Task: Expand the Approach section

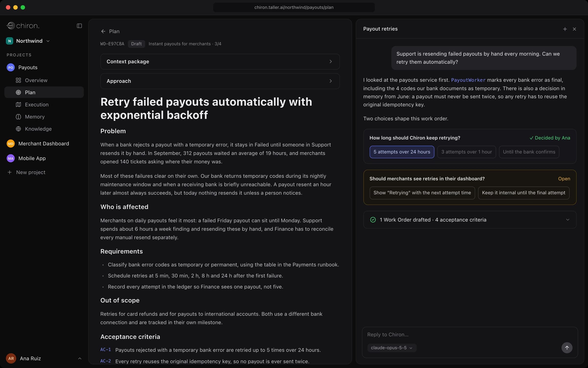Action: click(x=220, y=81)
